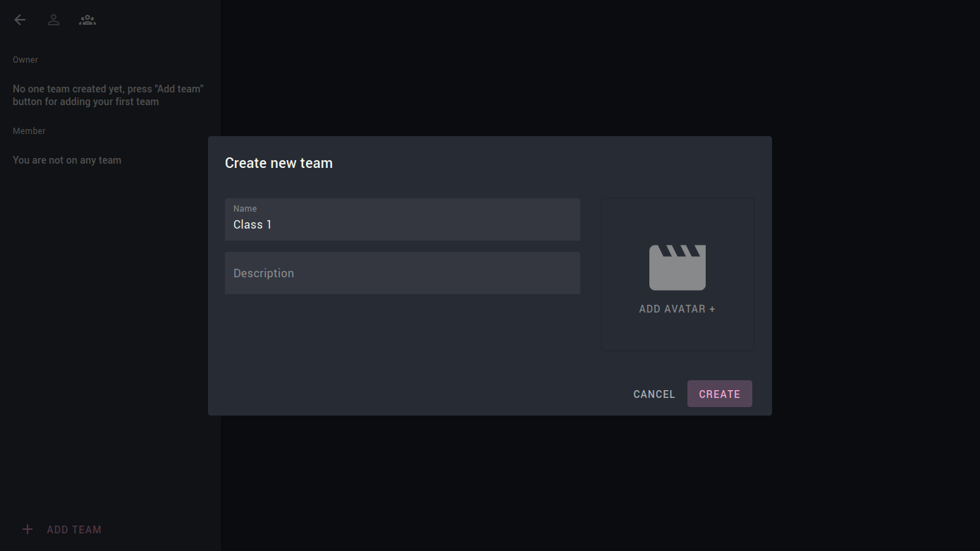This screenshot has height=551, width=980.
Task: Click the 'Create new team' dialog title
Action: pos(278,163)
